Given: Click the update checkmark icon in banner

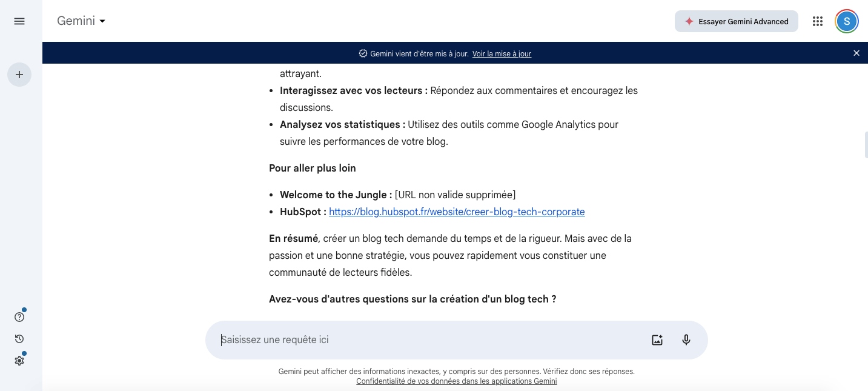Looking at the screenshot, I should [x=363, y=53].
